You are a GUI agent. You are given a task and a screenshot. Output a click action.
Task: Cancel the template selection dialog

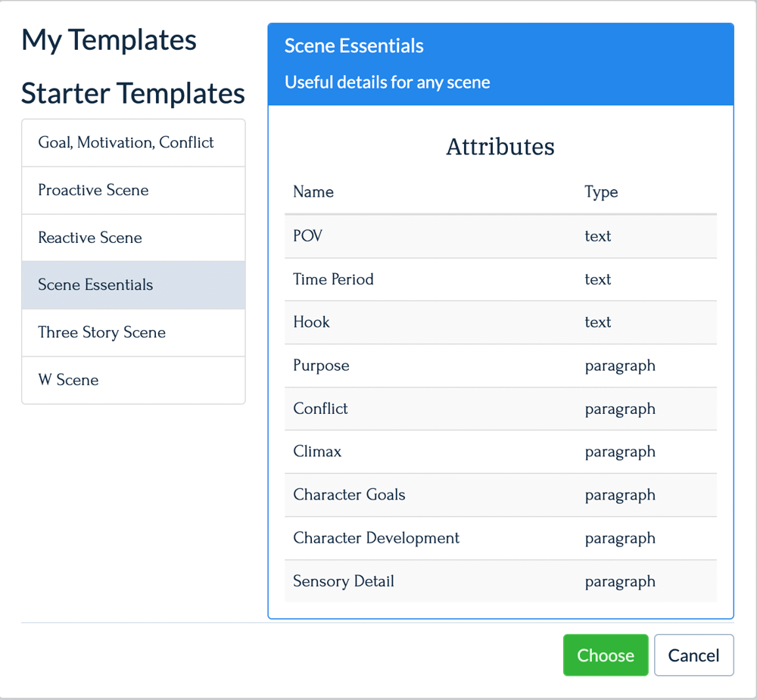pyautogui.click(x=693, y=655)
